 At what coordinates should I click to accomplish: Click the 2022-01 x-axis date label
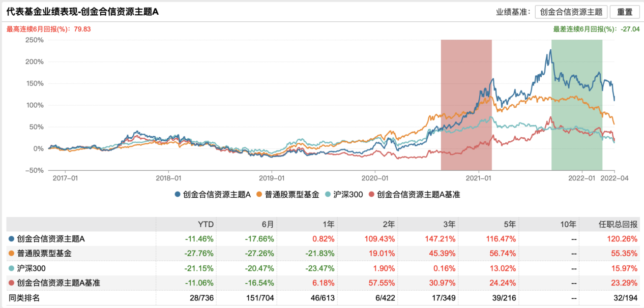[582, 178]
